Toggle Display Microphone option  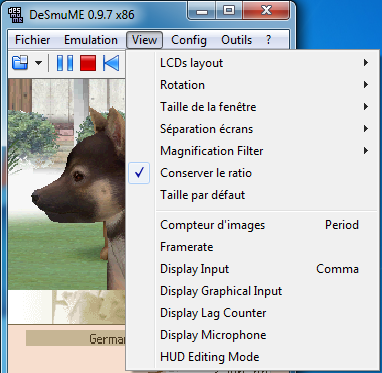click(x=252, y=335)
